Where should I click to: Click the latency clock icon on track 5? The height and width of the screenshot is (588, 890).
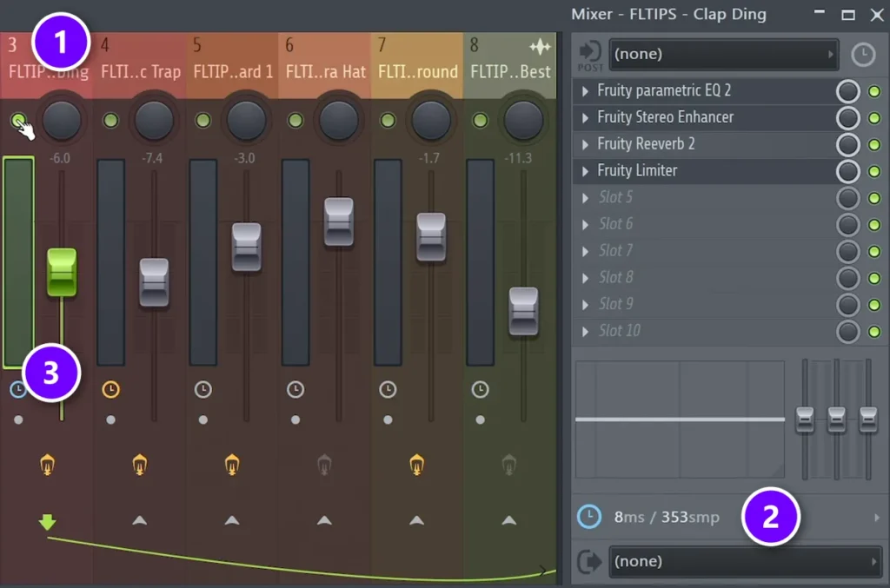click(x=203, y=390)
